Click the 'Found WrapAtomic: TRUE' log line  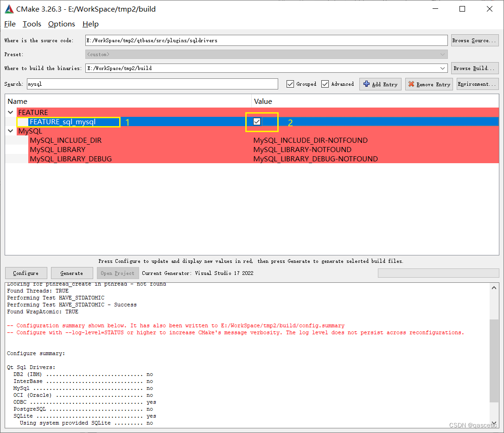pyautogui.click(x=43, y=312)
